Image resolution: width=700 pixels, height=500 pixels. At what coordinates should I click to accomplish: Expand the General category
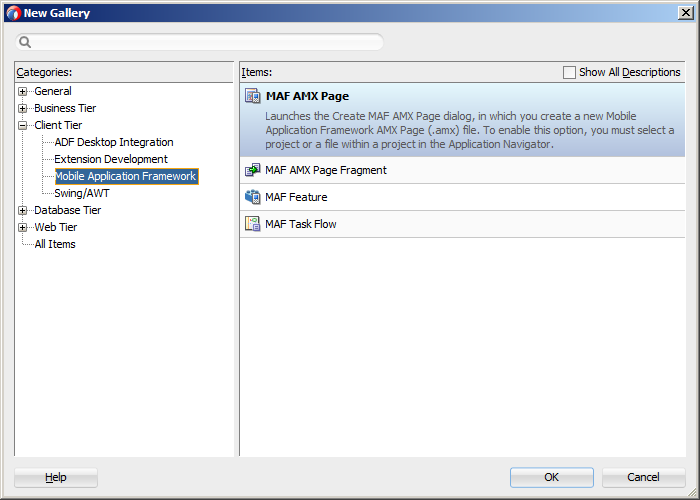coord(22,92)
